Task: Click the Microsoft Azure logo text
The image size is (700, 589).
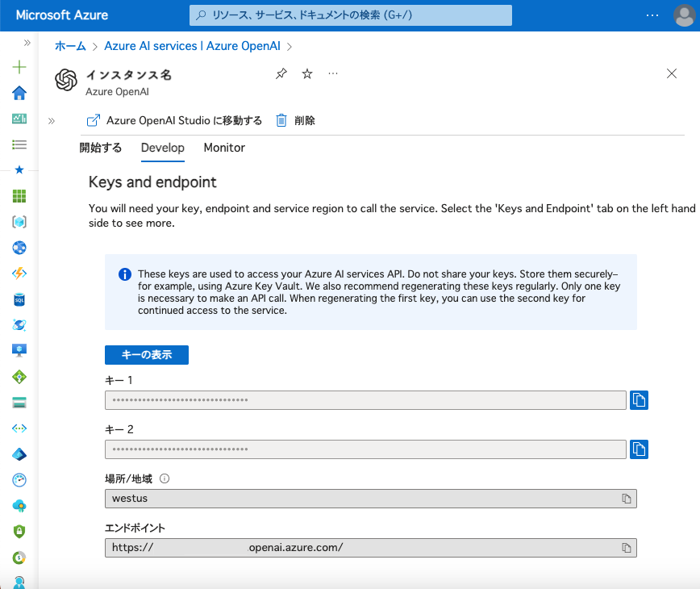Action: [x=61, y=15]
